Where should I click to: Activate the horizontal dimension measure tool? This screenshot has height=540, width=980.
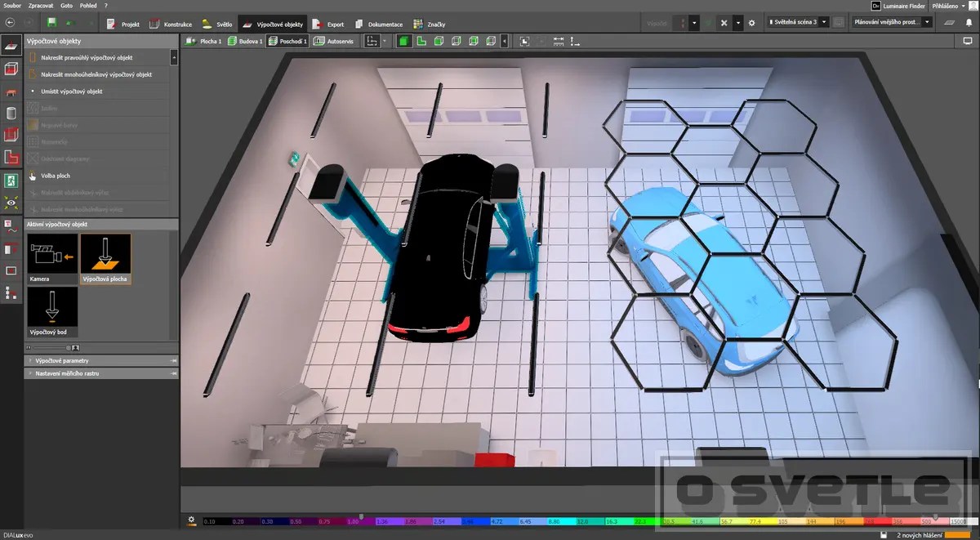click(559, 41)
